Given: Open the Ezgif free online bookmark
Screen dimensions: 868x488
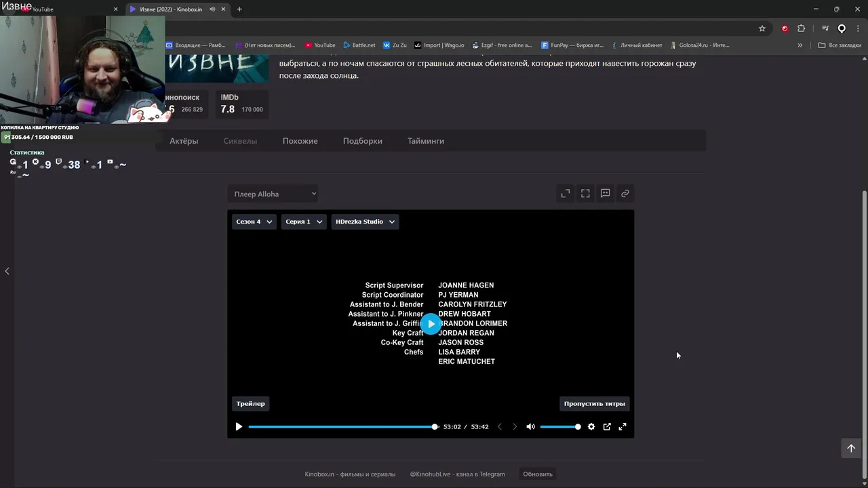Looking at the screenshot, I should pyautogui.click(x=502, y=45).
